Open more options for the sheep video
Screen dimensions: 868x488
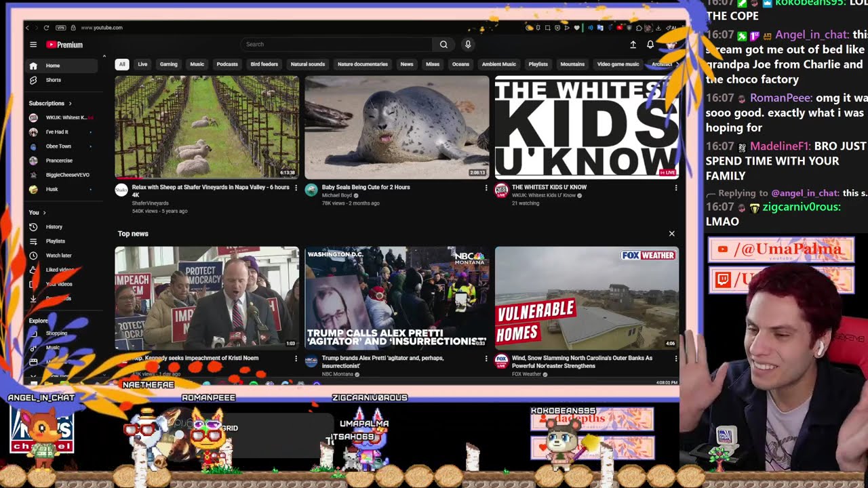(x=296, y=188)
